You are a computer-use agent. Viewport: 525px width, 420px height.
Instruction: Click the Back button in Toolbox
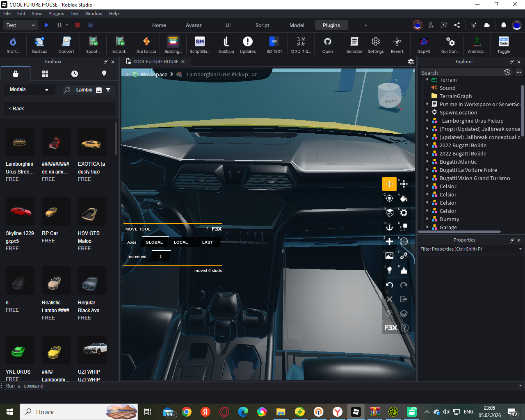point(16,109)
